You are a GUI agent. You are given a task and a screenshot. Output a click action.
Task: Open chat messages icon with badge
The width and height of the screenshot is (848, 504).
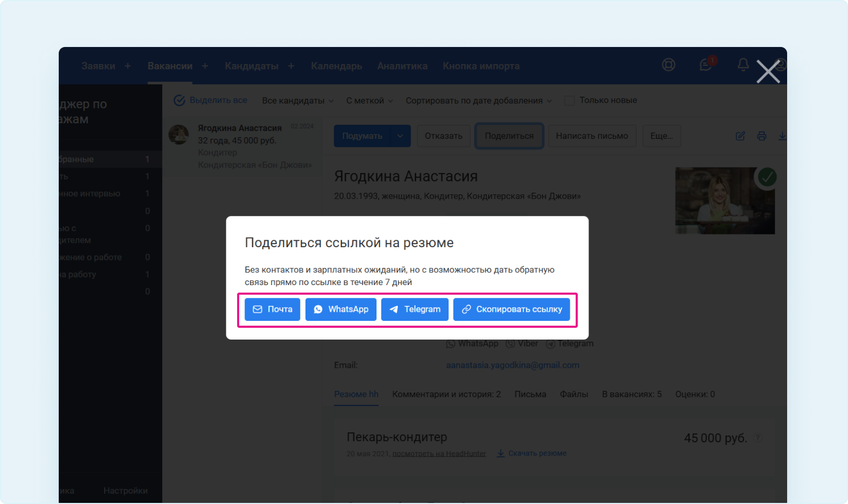[706, 64]
